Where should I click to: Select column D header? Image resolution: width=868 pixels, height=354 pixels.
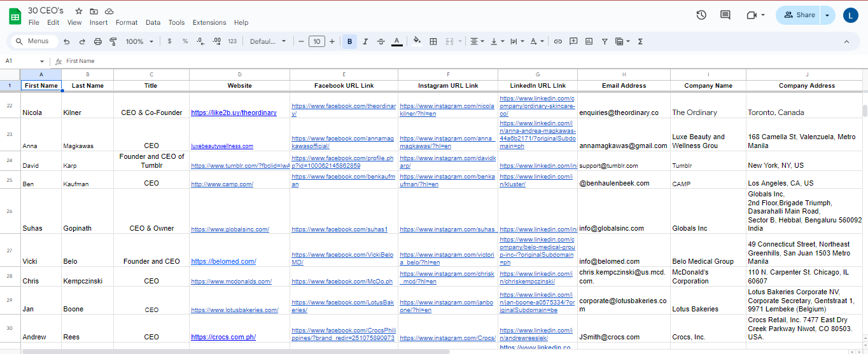point(239,74)
